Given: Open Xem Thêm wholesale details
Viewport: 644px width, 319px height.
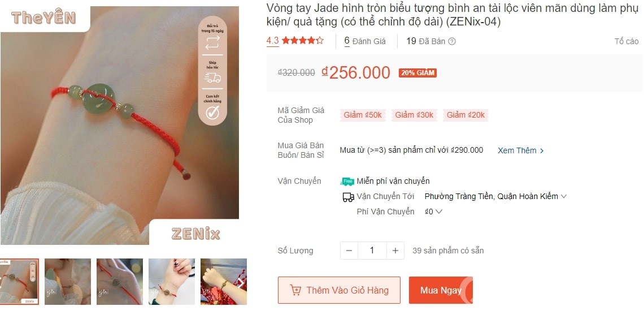Looking at the screenshot, I should tap(521, 150).
